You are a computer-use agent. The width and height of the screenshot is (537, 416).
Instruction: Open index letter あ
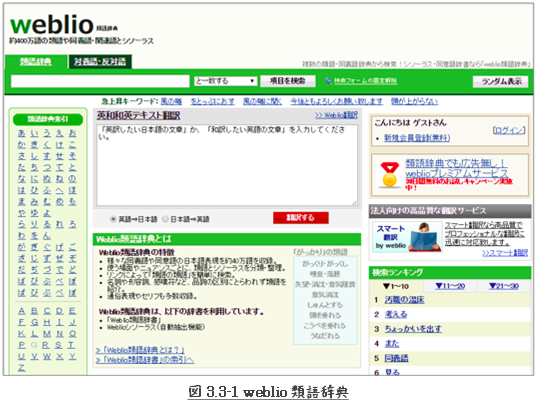(22, 134)
